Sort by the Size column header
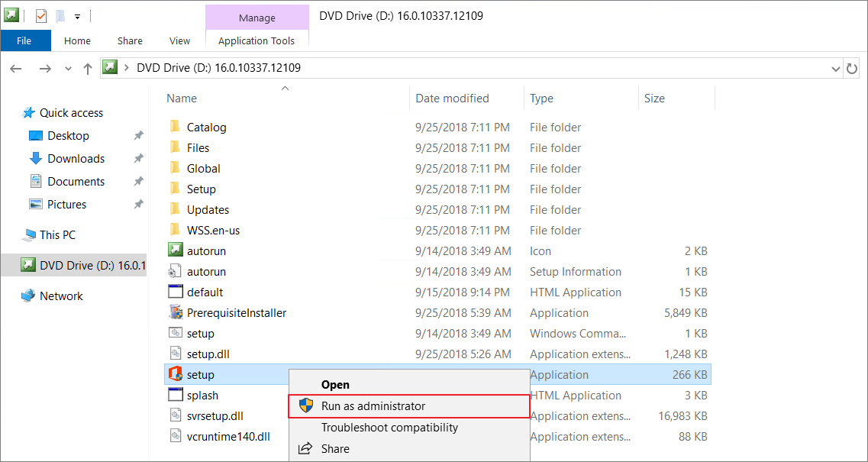 tap(654, 98)
